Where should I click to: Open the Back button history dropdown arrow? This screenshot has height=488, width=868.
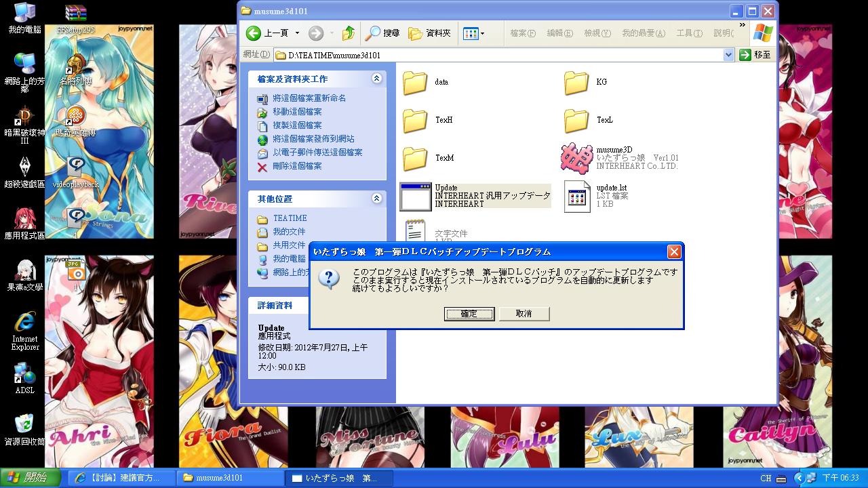click(x=297, y=33)
